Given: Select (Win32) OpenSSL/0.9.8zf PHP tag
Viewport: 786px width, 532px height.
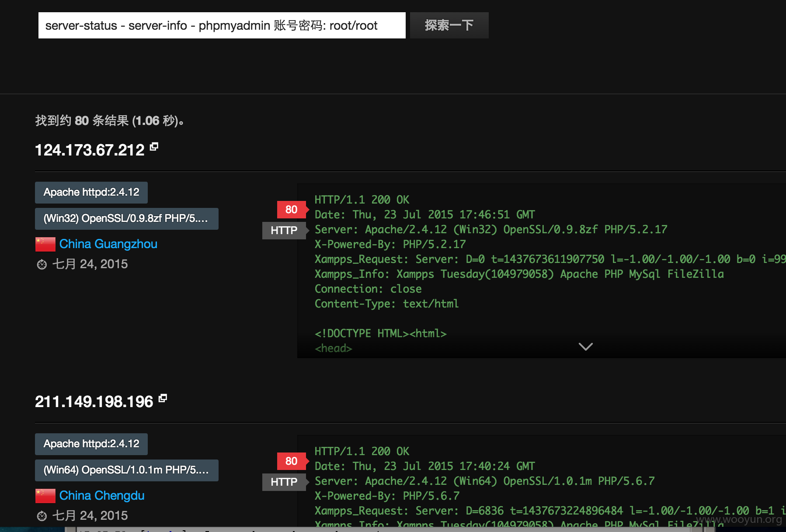Looking at the screenshot, I should [x=127, y=219].
